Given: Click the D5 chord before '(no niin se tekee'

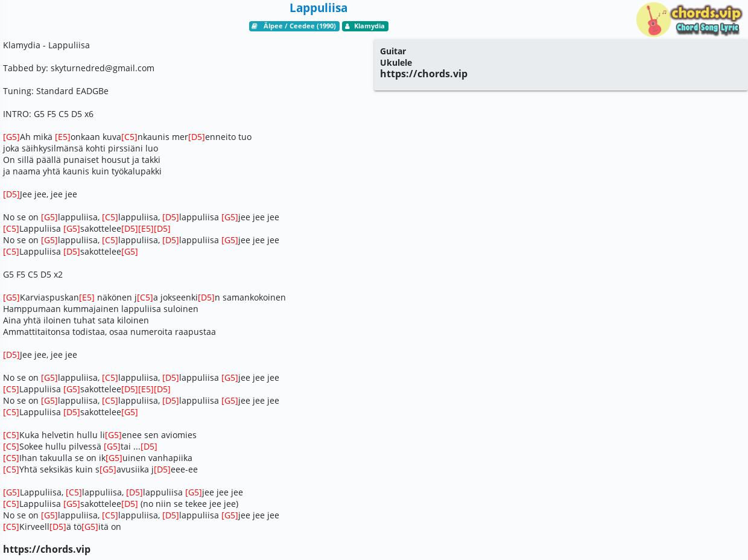Looking at the screenshot, I should pyautogui.click(x=130, y=504).
